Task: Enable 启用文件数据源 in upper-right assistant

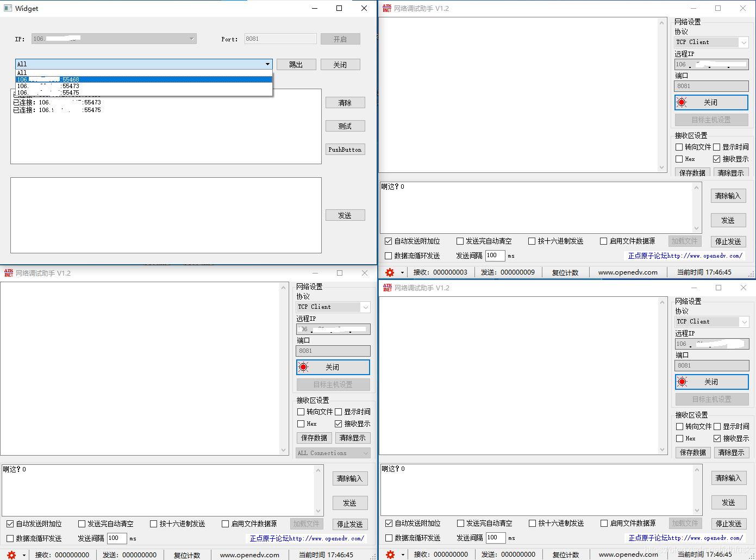Action: [604, 241]
